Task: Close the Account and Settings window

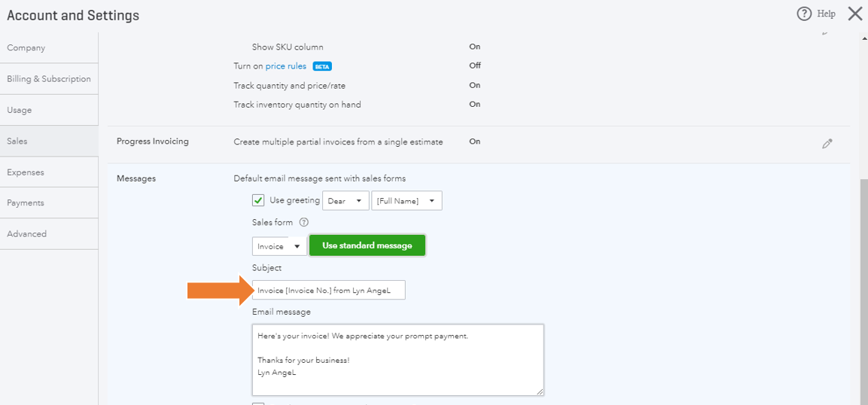Action: tap(854, 14)
